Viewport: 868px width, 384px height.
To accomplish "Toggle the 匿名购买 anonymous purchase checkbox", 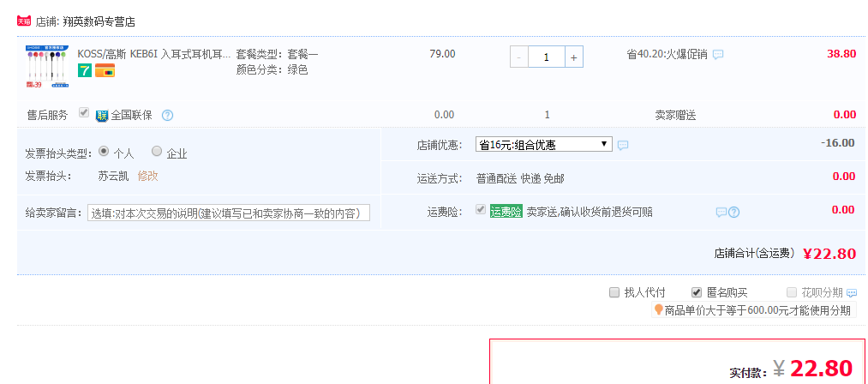I will 697,292.
